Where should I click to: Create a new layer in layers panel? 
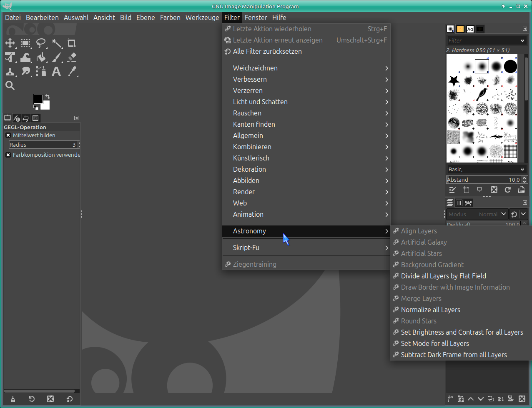(x=451, y=399)
